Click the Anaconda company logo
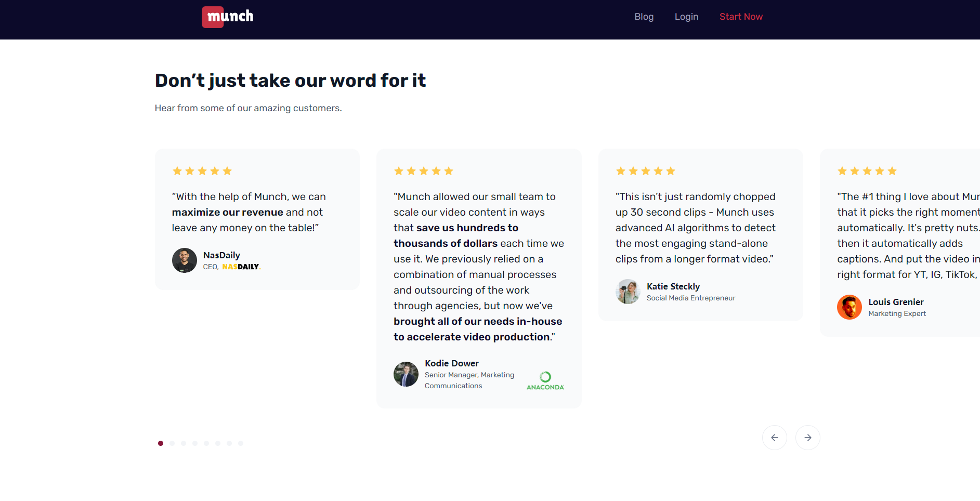The height and width of the screenshot is (501, 980). click(545, 380)
